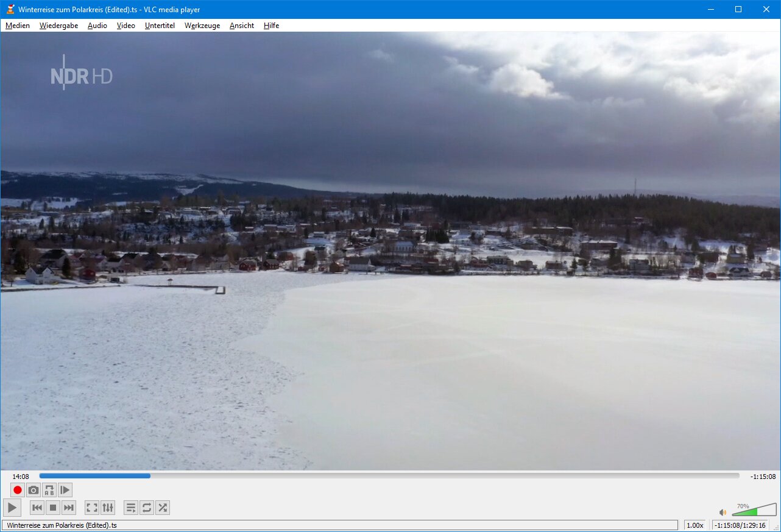
Task: Expand the Werkzeuge menu
Action: [x=202, y=26]
